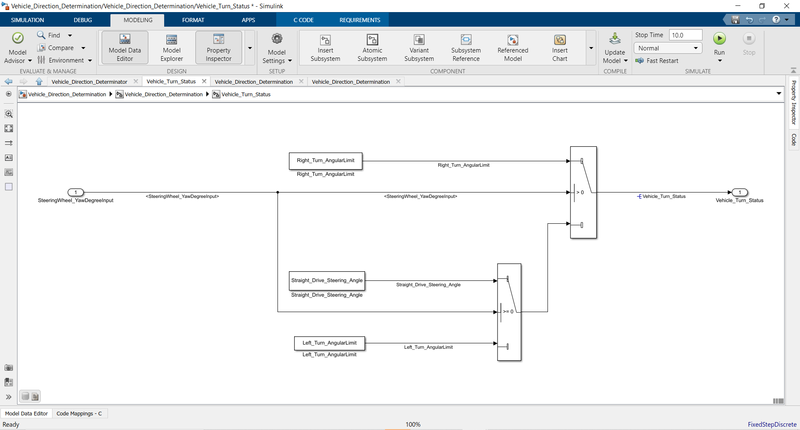
Task: Toggle the Property Inspector button
Action: 217,47
